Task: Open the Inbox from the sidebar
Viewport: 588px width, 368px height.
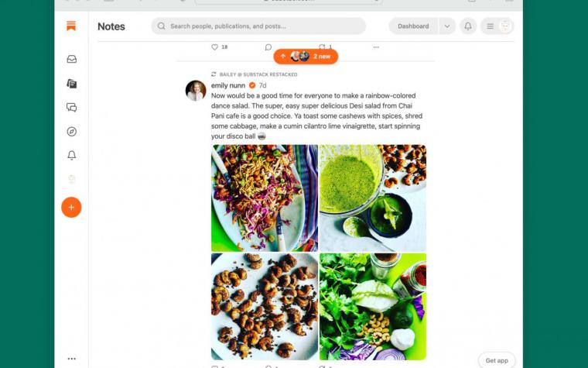Action: pyautogui.click(x=72, y=59)
